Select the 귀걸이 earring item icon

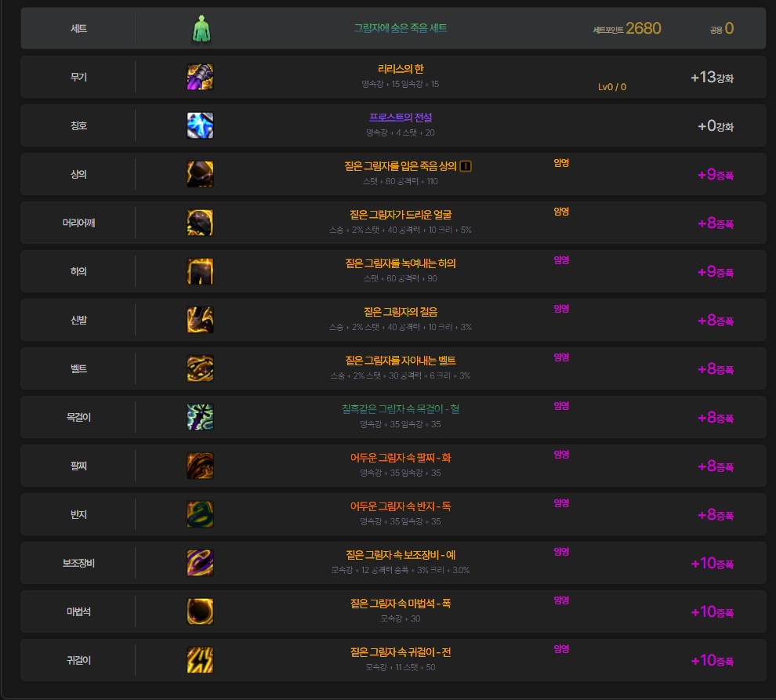[x=200, y=660]
